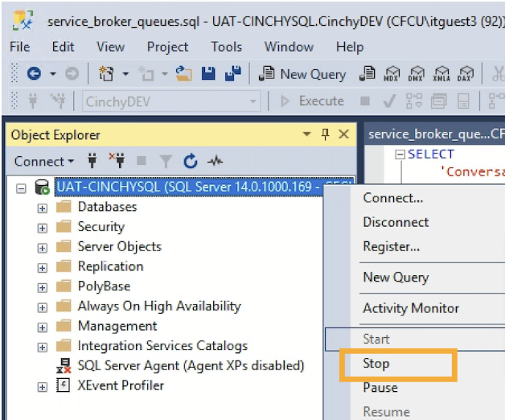Viewport: 505px width, 420px height.
Task: Pin the Object Explorer panel
Action: click(326, 134)
